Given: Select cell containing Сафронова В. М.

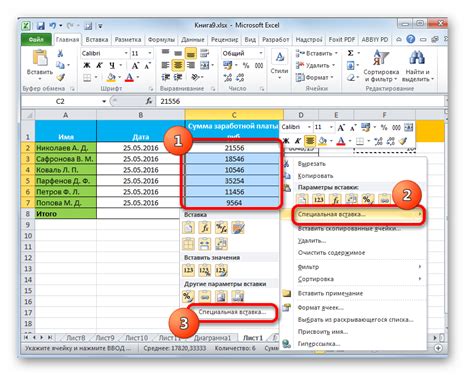Looking at the screenshot, I should click(x=65, y=159).
